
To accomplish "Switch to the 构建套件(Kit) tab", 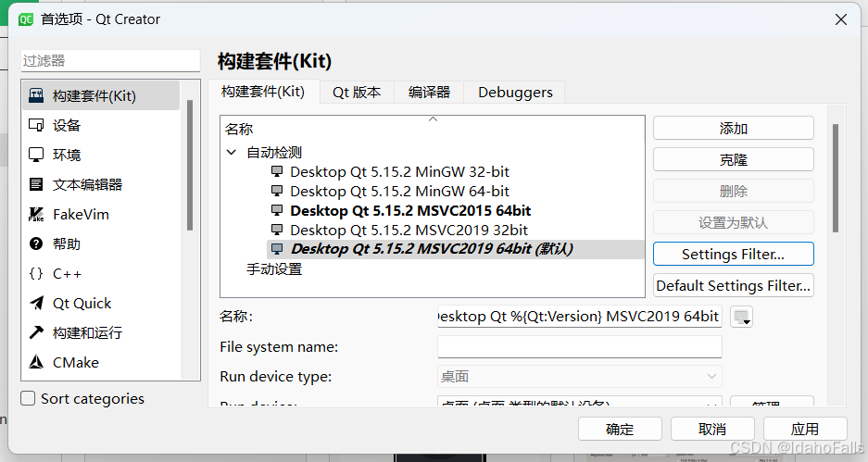I will pyautogui.click(x=263, y=92).
